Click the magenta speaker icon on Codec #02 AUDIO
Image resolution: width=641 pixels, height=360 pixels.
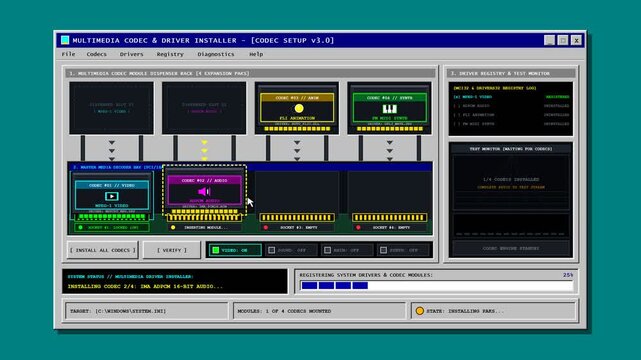click(204, 192)
